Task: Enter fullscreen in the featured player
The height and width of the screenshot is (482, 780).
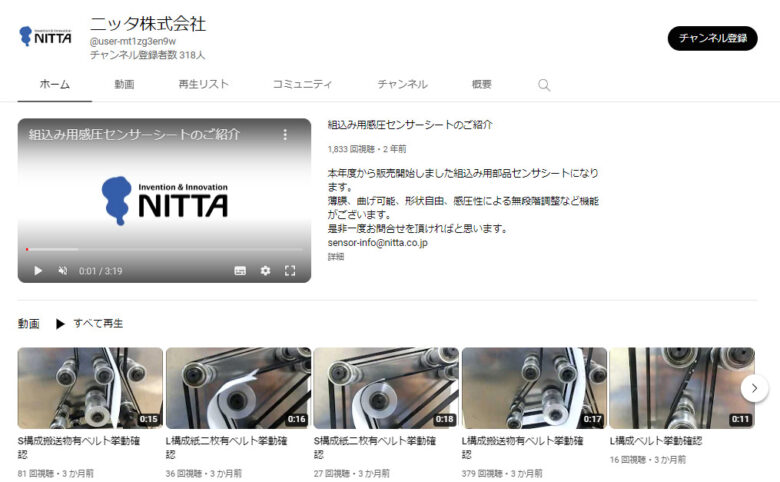Action: pos(290,271)
